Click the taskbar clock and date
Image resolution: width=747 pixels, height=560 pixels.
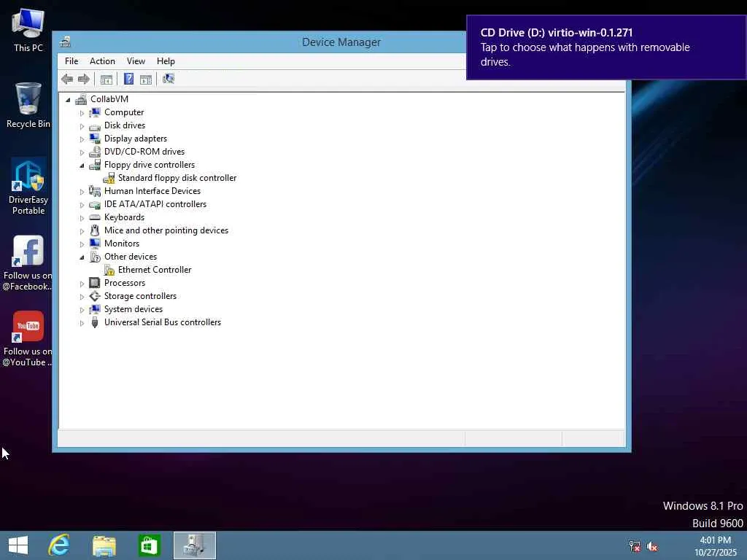click(x=715, y=546)
